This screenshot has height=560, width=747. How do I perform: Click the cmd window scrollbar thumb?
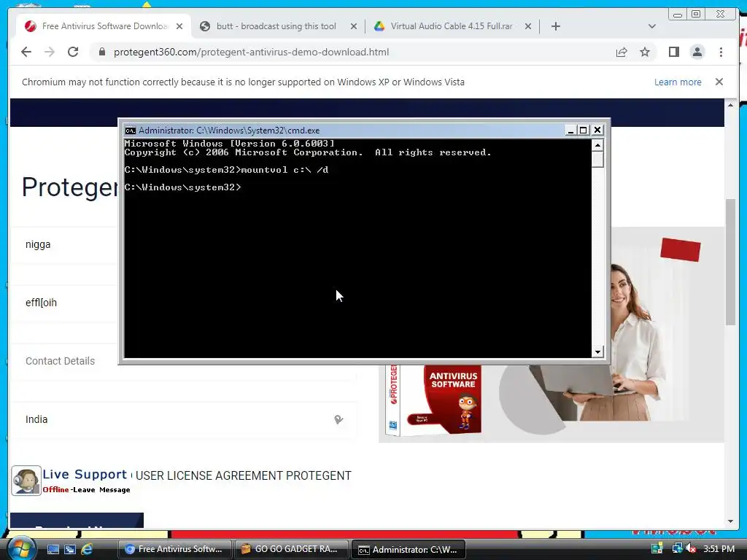[x=597, y=159]
